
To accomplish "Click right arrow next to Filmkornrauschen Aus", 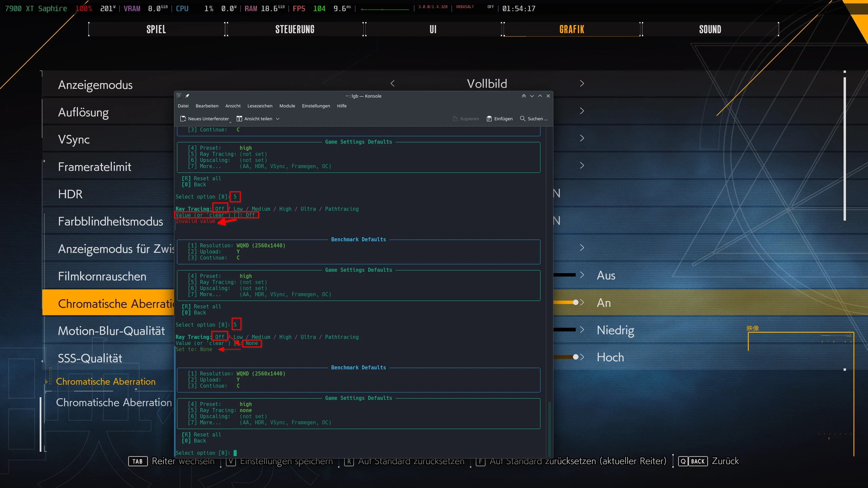I will tap(582, 275).
